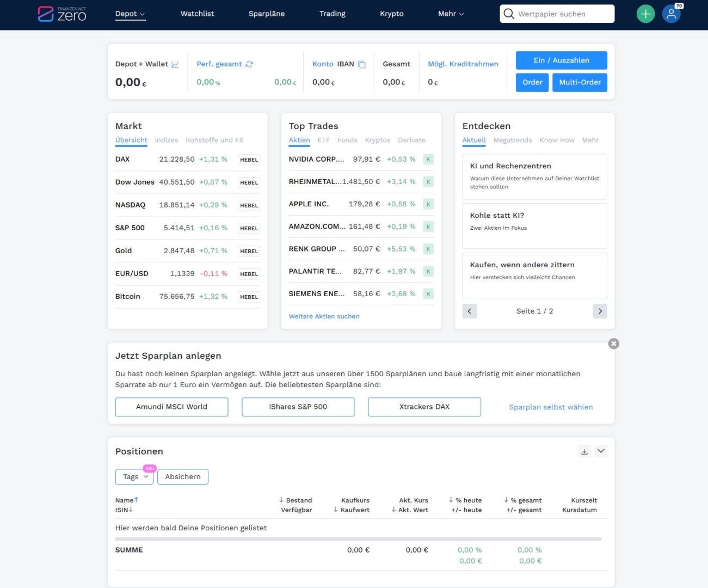Open HEBEL badge for Bitcoin
The height and width of the screenshot is (588, 708).
249,297
